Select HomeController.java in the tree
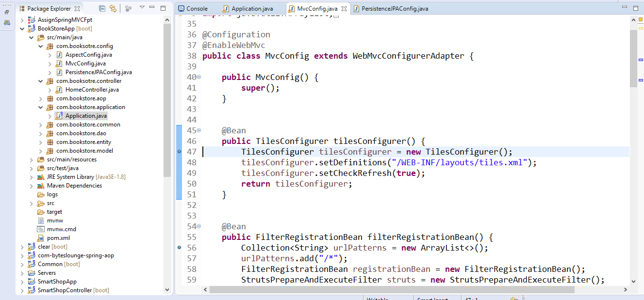This screenshot has width=644, height=300. (92, 90)
